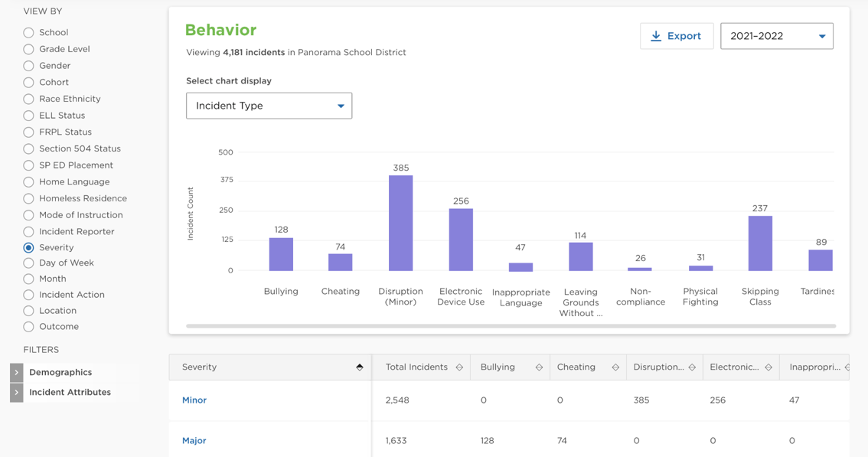
Task: Select the School radio button
Action: 28,33
